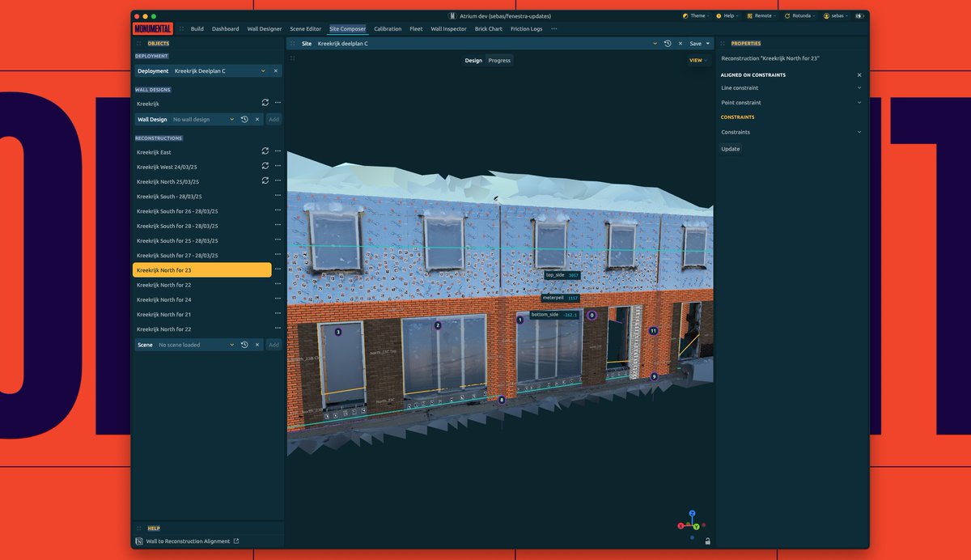Open the Site Composer tab
971x560 pixels.
click(348, 28)
